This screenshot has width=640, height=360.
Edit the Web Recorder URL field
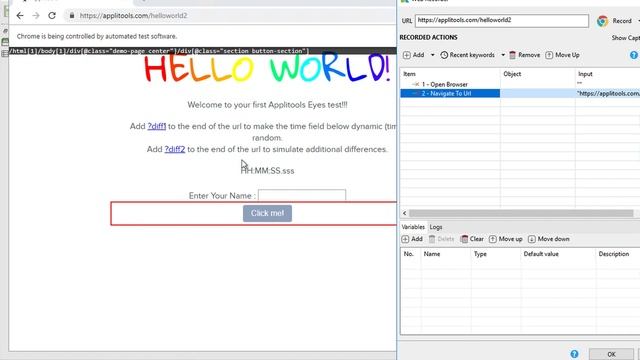(x=502, y=20)
